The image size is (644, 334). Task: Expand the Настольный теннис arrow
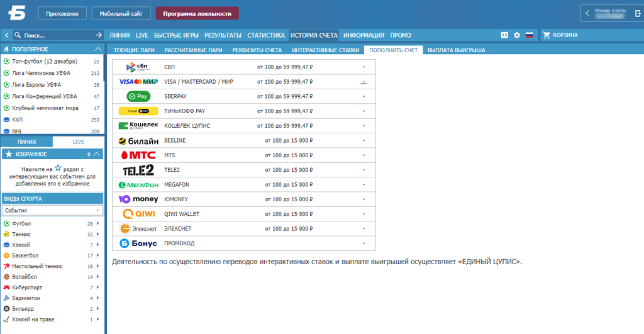tap(97, 266)
